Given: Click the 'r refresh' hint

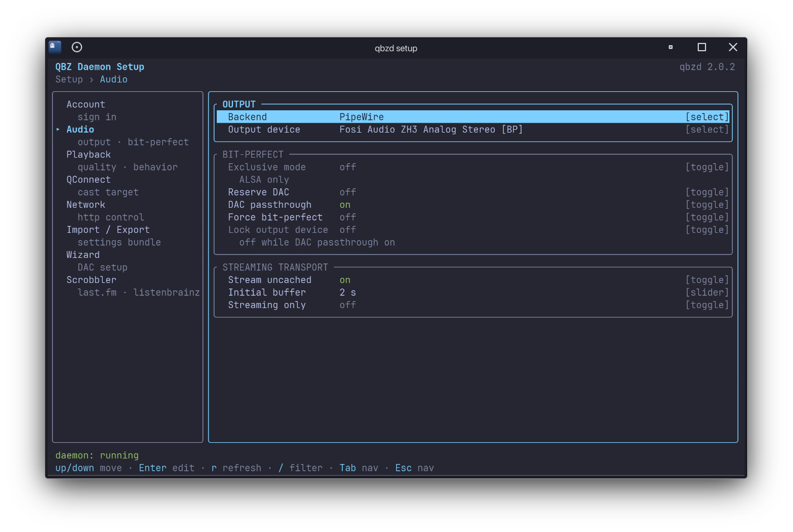Looking at the screenshot, I should point(236,468).
